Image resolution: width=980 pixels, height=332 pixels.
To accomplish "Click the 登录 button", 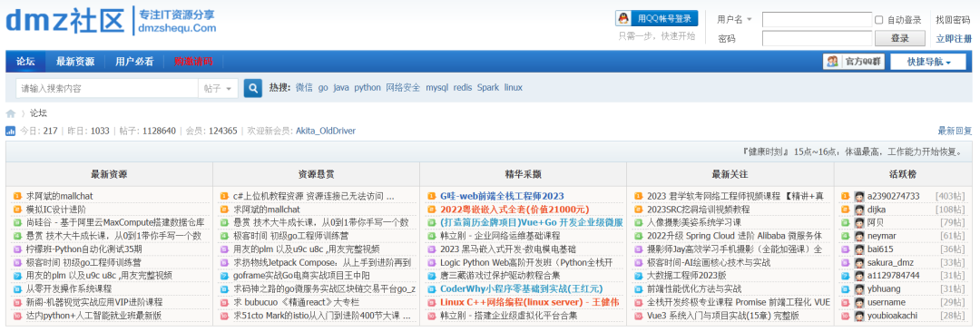I will [x=900, y=38].
